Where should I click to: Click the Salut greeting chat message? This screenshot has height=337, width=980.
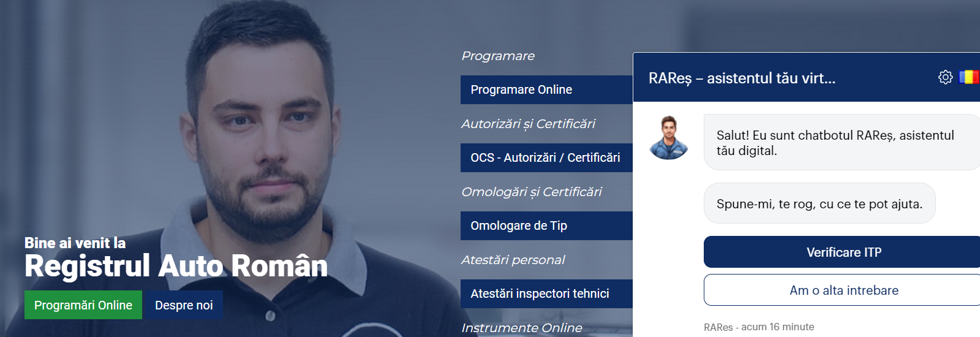click(x=835, y=143)
